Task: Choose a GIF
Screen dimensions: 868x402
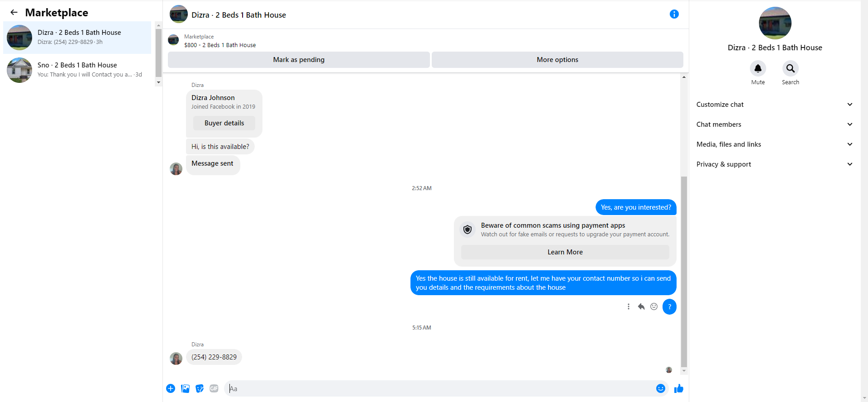Action: (x=214, y=388)
